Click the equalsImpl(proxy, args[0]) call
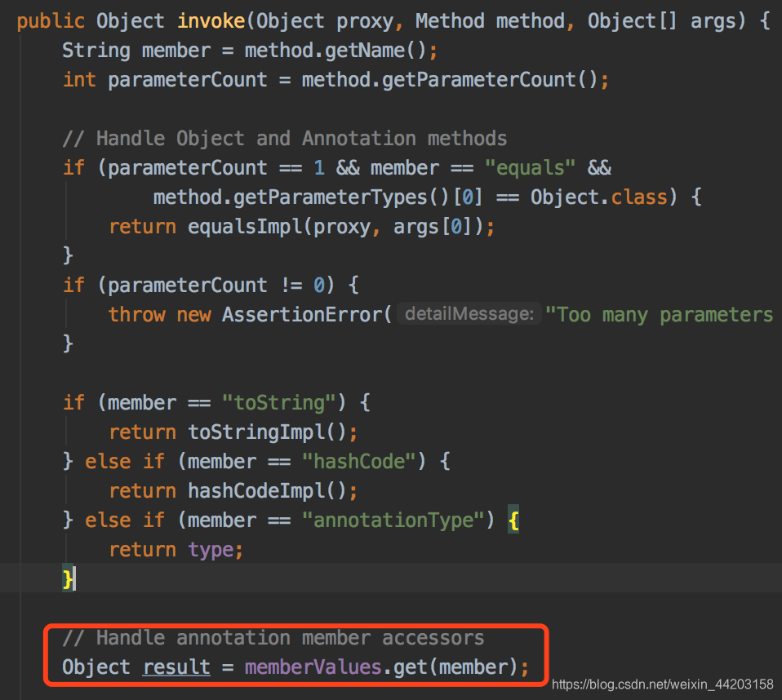The image size is (782, 700). 335,227
